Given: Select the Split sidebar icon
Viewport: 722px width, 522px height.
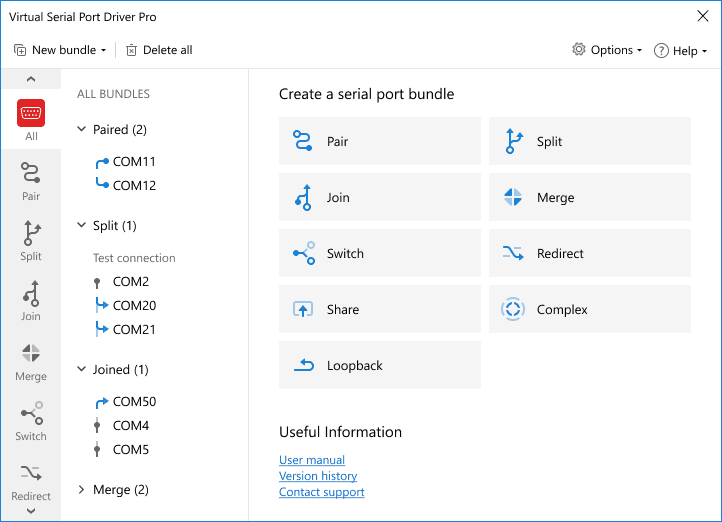Looking at the screenshot, I should (x=31, y=240).
